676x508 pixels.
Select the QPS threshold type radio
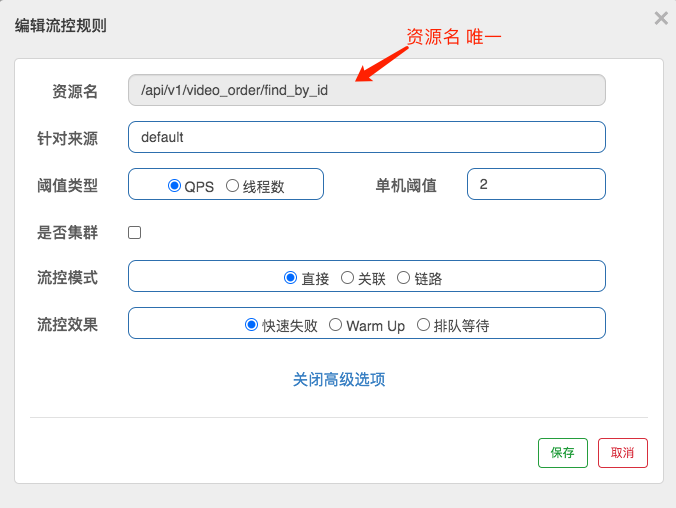[174, 186]
